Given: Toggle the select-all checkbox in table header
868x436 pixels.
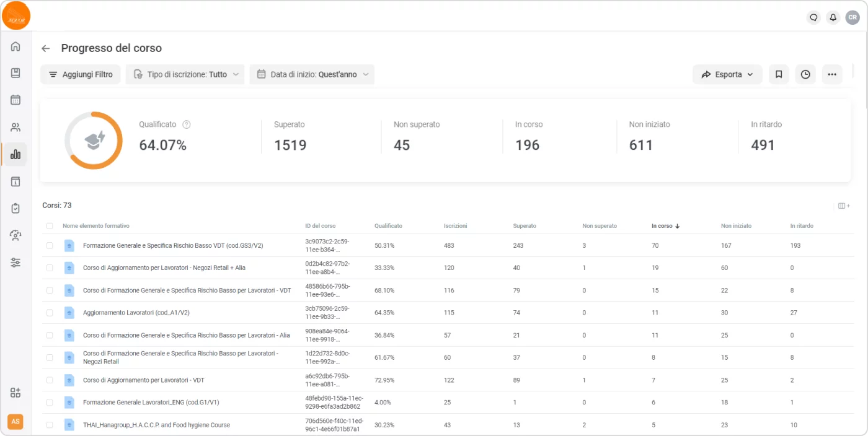Looking at the screenshot, I should click(x=50, y=226).
